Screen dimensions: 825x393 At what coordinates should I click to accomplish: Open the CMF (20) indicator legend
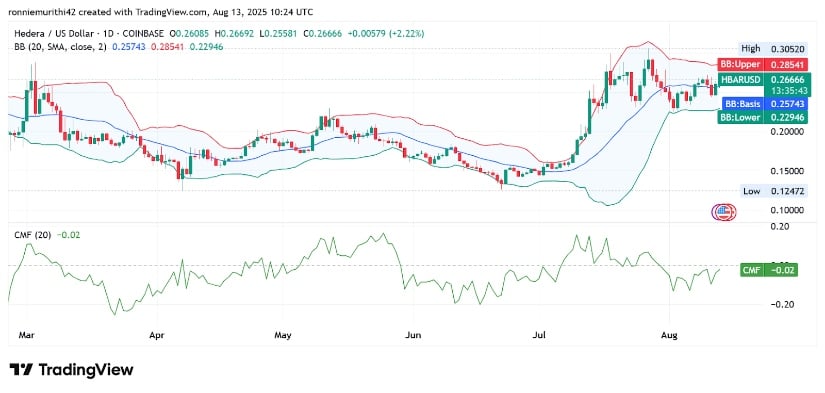click(x=33, y=235)
